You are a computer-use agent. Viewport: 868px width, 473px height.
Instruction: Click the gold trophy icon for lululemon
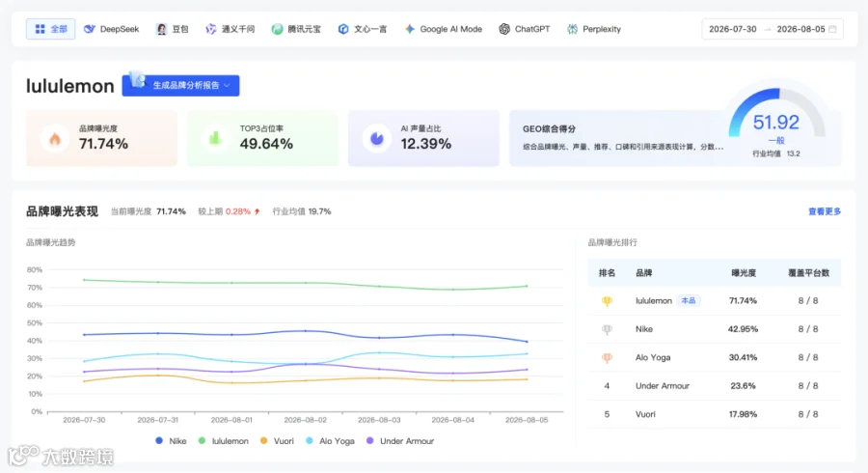click(x=607, y=301)
